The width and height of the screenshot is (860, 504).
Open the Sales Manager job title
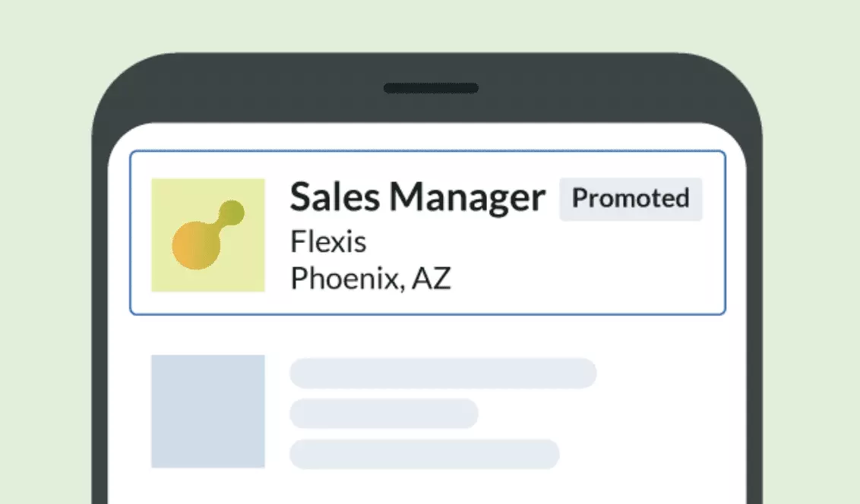(x=417, y=197)
